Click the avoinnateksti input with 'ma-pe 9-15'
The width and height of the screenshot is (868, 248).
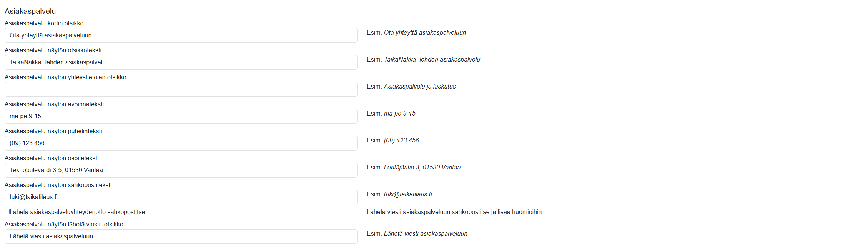[181, 116]
